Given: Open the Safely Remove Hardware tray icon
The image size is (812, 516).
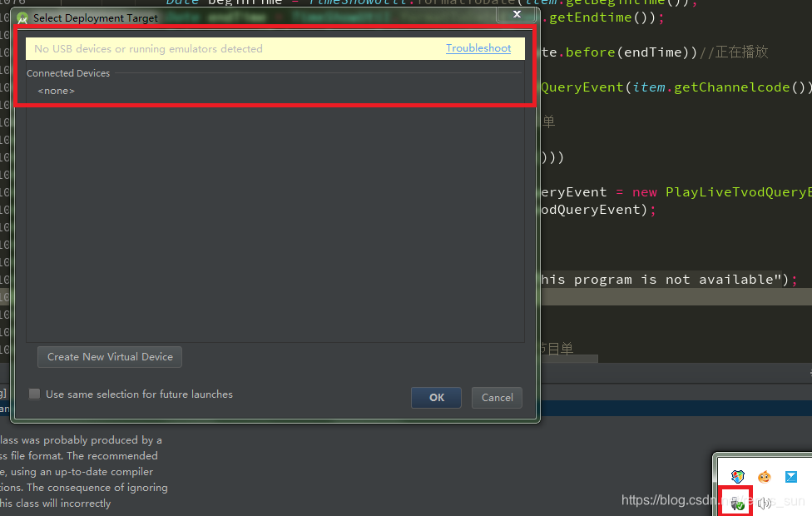Looking at the screenshot, I should pos(735,503).
